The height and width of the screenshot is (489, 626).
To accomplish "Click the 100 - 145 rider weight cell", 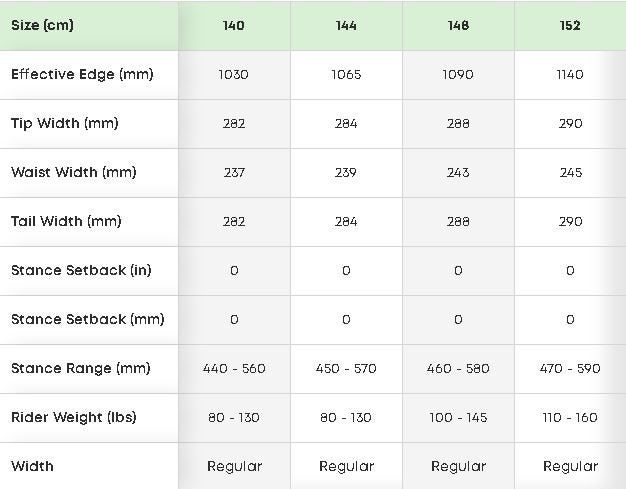I will 458,417.
